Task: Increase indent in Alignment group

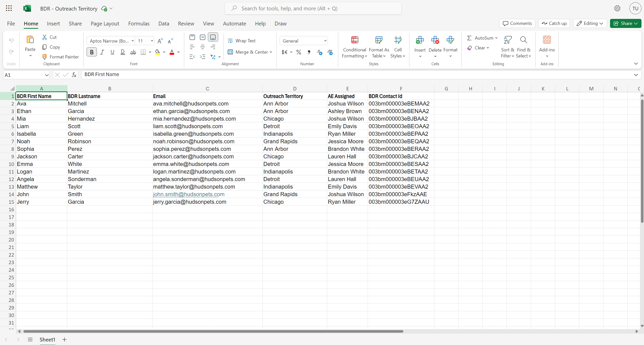Action: pyautogui.click(x=203, y=57)
